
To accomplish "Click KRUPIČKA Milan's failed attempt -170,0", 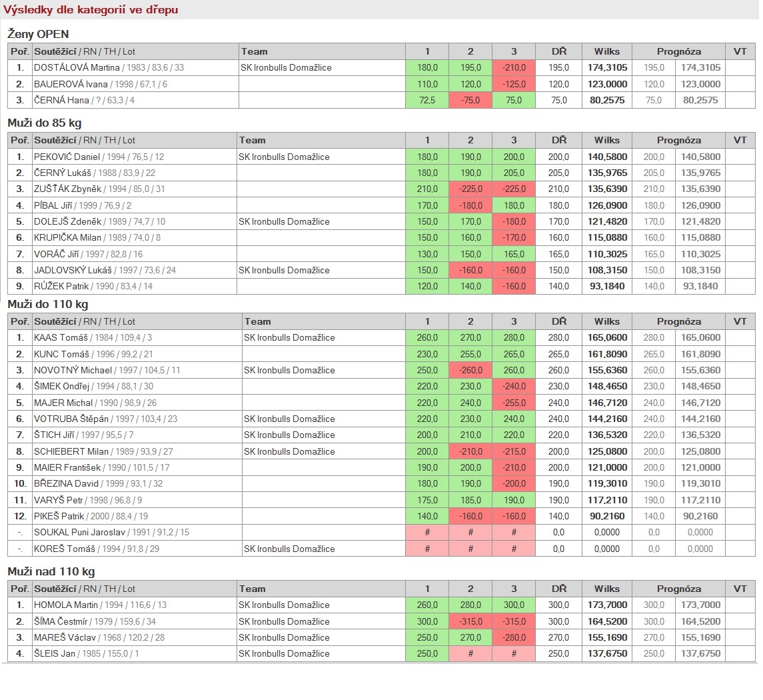I will (514, 237).
